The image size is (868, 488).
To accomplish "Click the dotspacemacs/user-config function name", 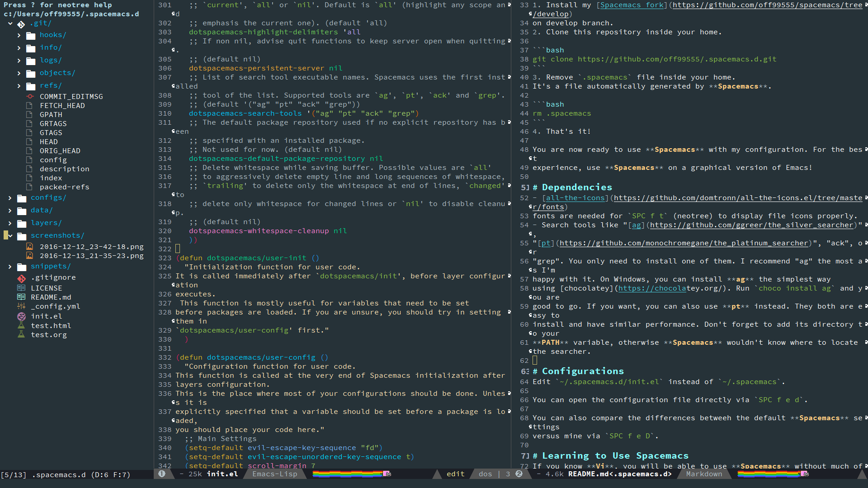I will (261, 357).
